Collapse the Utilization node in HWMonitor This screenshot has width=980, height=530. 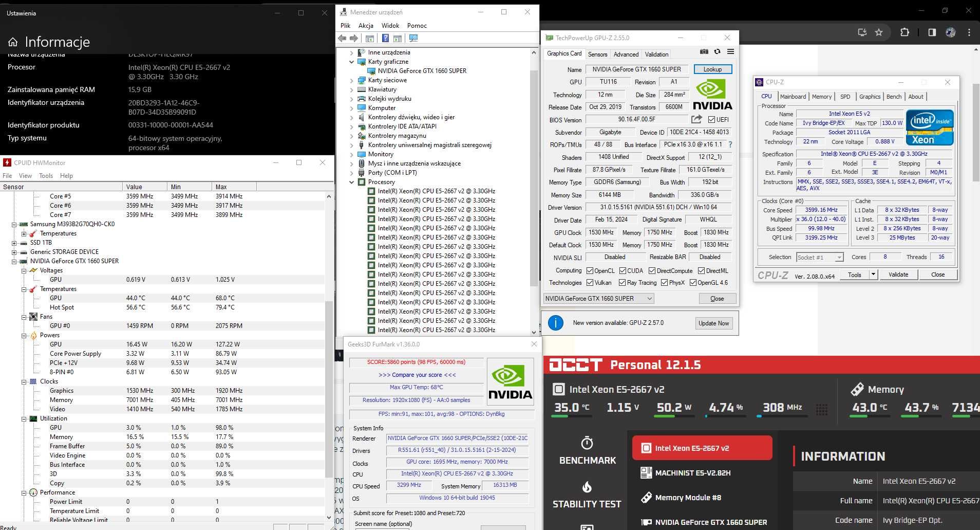pyautogui.click(x=24, y=418)
